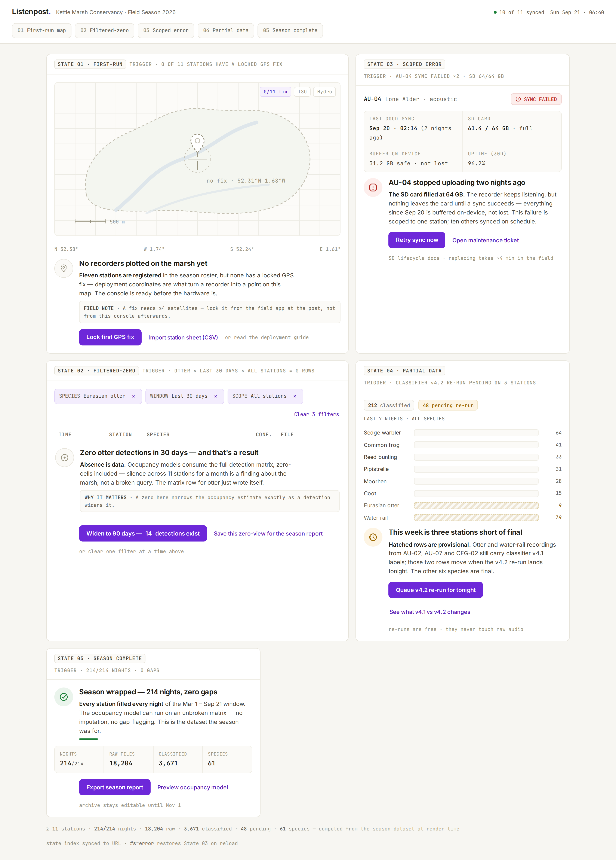Click the GPS location icon beside 'No recorders plotted'
616x860 pixels.
pyautogui.click(x=64, y=268)
